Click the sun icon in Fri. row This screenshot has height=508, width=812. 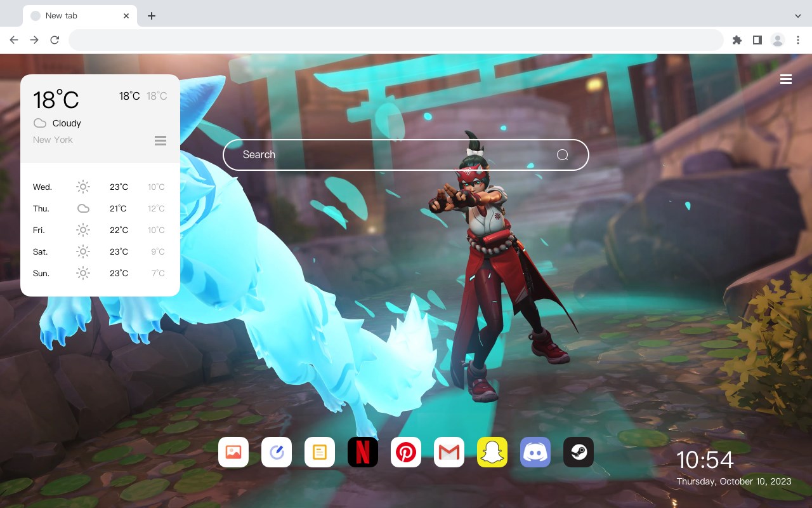point(83,230)
